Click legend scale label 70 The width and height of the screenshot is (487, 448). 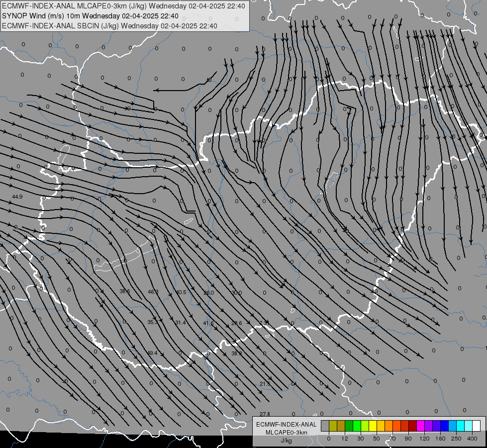point(392,439)
